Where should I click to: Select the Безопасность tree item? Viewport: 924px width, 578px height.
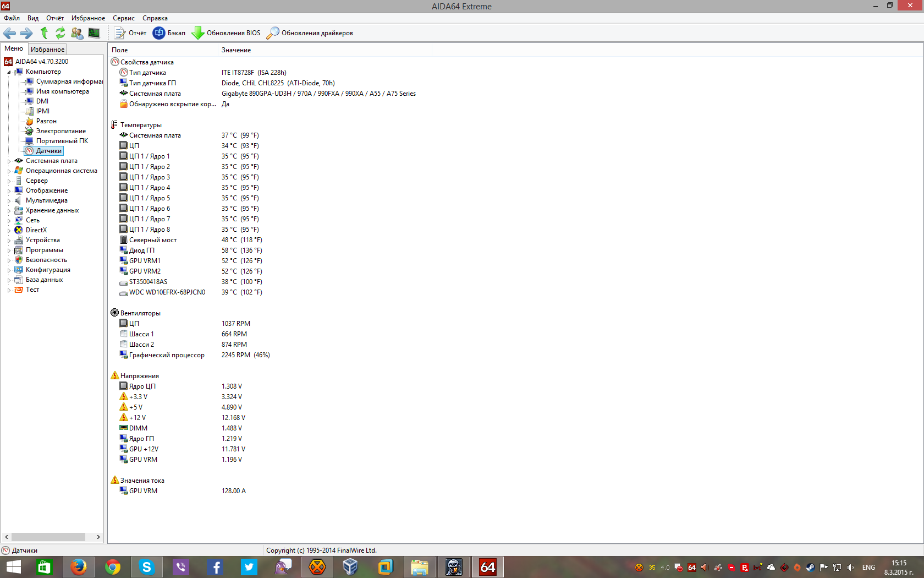click(x=46, y=260)
